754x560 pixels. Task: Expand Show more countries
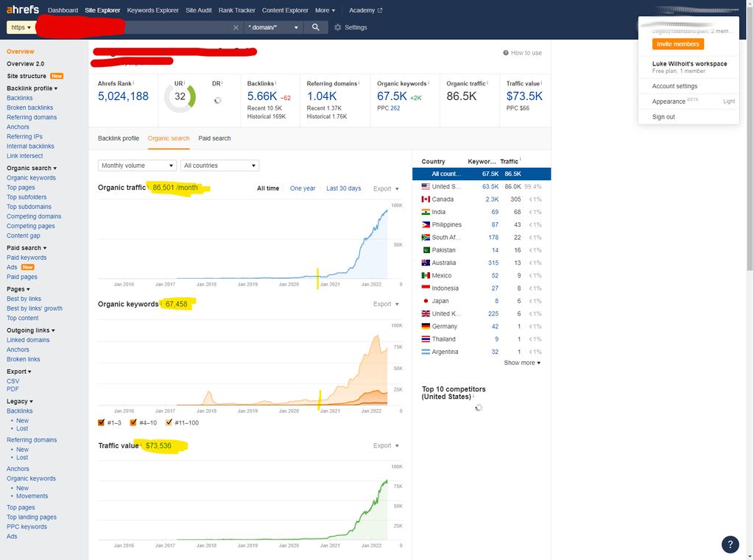pos(522,363)
